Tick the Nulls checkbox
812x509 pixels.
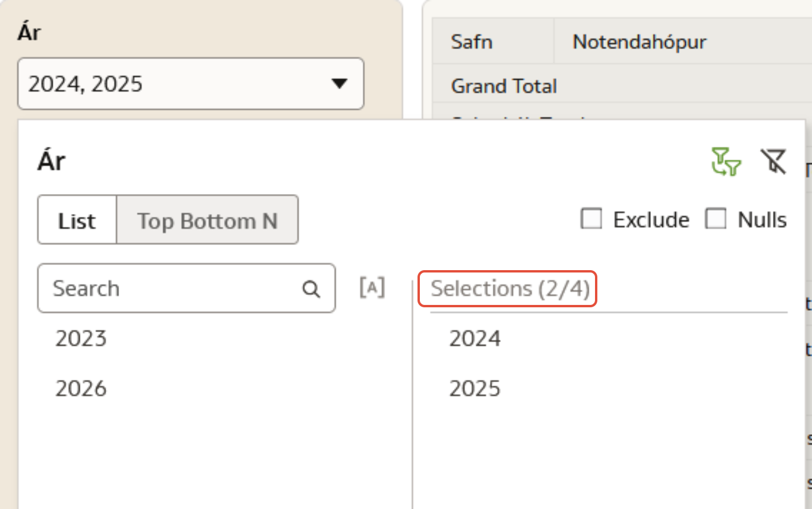(716, 219)
